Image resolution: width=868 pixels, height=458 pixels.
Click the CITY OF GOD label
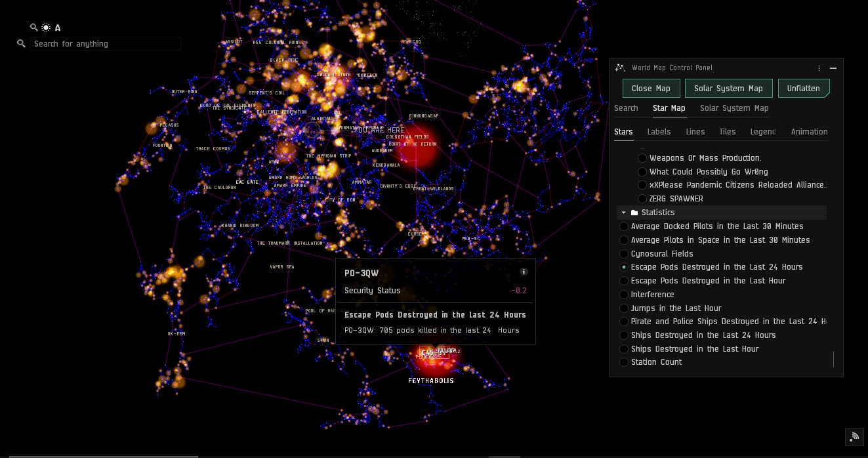[340, 200]
